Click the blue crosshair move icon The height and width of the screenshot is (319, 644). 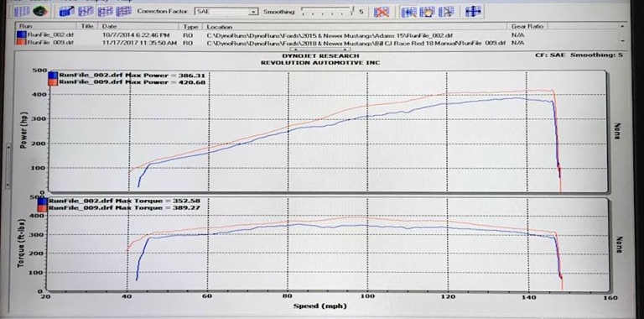pos(473,12)
